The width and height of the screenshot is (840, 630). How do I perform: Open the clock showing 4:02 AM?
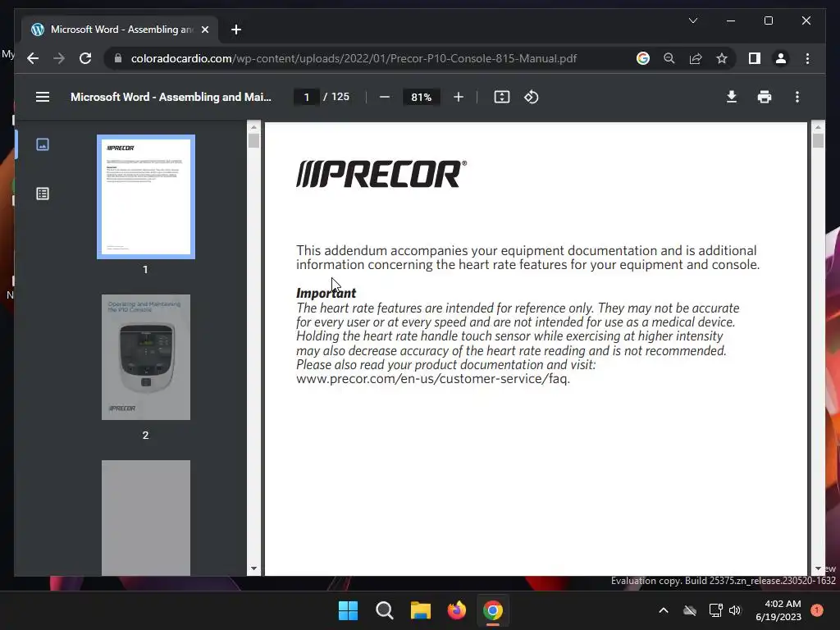[x=778, y=610]
